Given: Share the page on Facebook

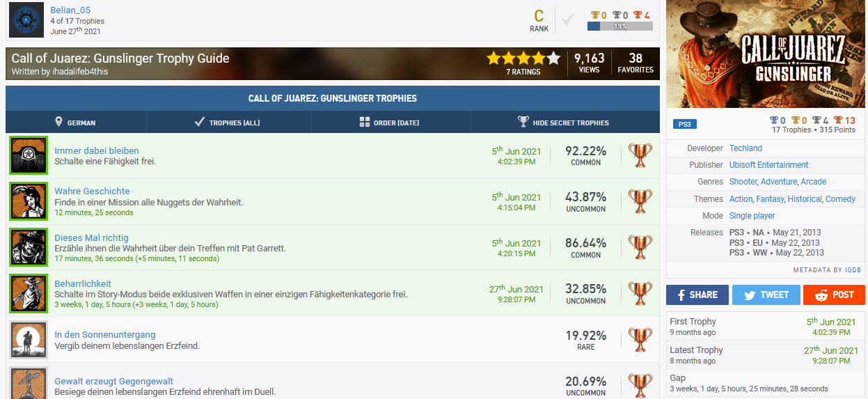Looking at the screenshot, I should click(697, 295).
